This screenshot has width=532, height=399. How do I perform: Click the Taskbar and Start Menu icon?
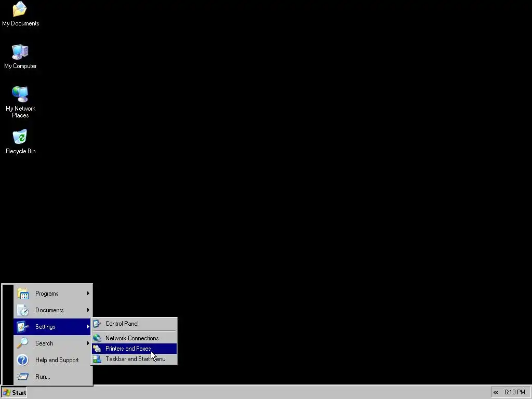click(97, 359)
